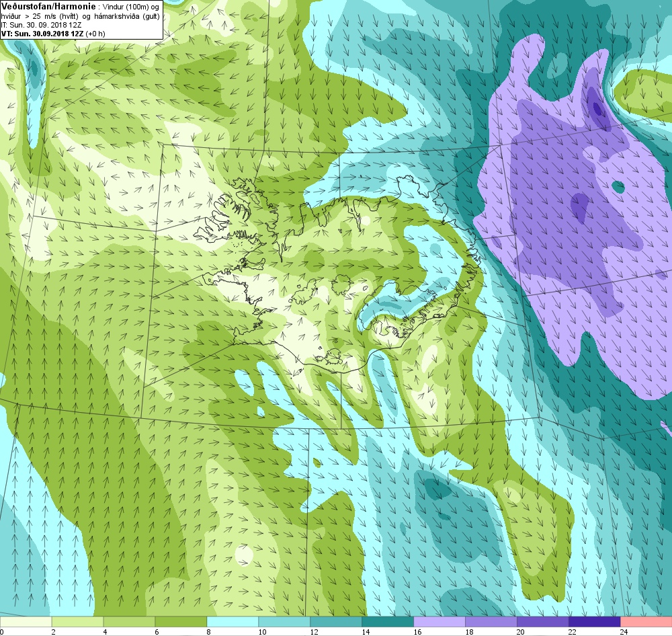This screenshot has height=636, width=672.
Task: Click the legend label '14'
Action: pyautogui.click(x=366, y=631)
